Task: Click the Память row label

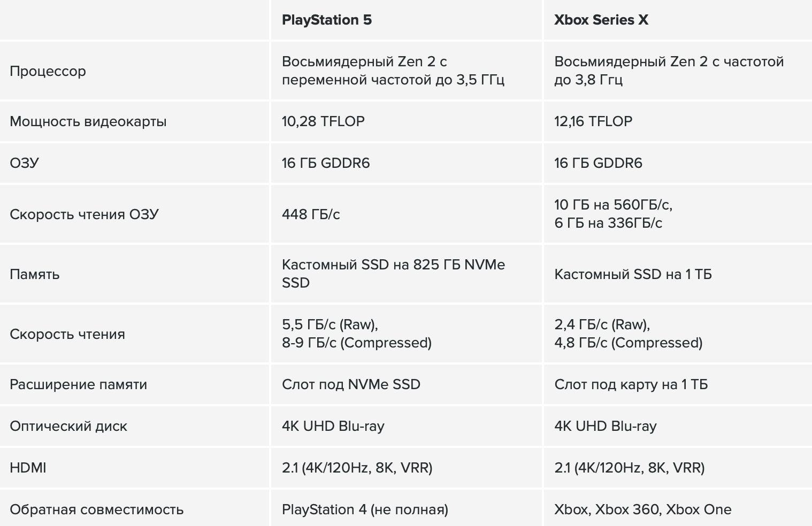Action: pyautogui.click(x=35, y=274)
